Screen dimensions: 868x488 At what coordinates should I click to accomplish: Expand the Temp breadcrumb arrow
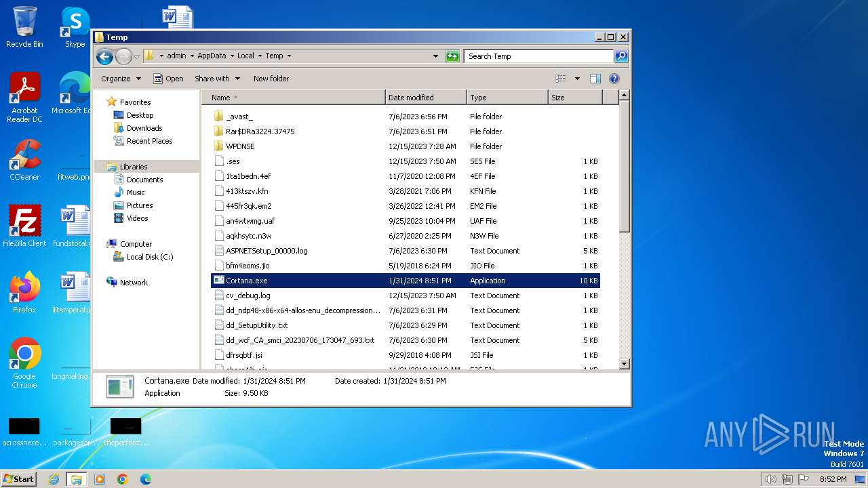point(289,56)
